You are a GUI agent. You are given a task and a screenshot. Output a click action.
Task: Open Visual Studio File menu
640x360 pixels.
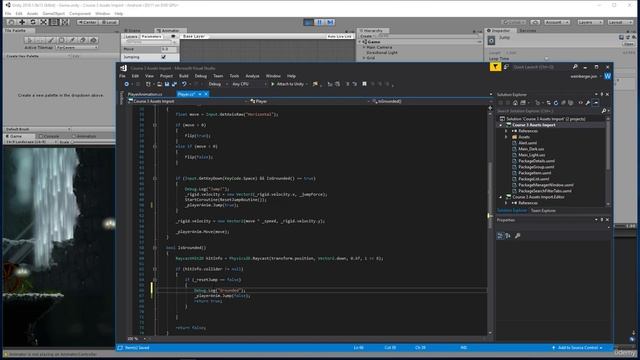[x=122, y=76]
